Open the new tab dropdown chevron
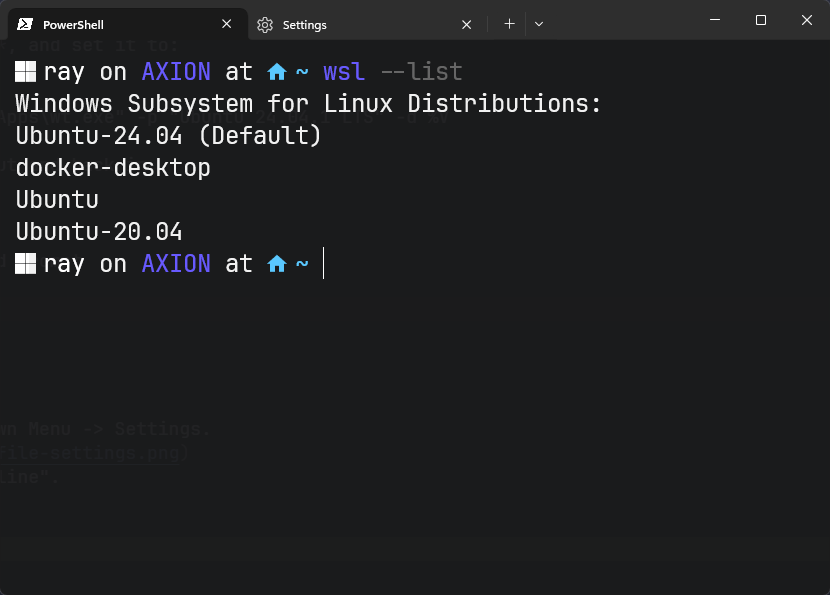The image size is (830, 595). pyautogui.click(x=539, y=24)
